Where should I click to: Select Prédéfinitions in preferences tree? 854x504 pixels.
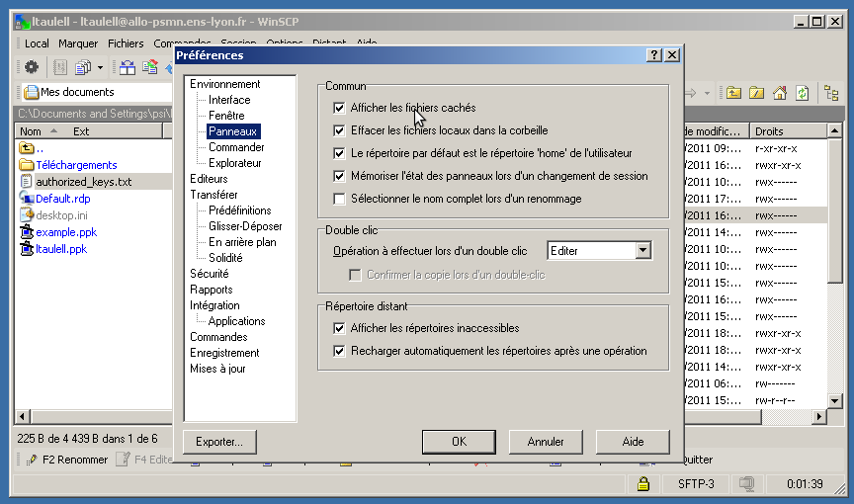point(239,210)
